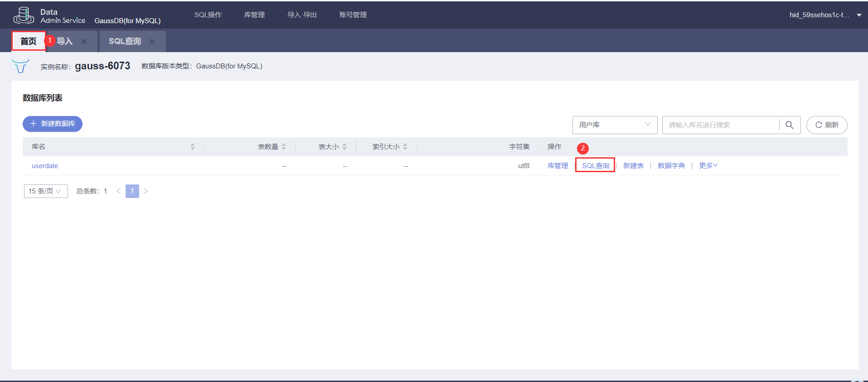Image resolution: width=868 pixels, height=382 pixels.
Task: Click 新建表 for the userdate row
Action: 633,166
